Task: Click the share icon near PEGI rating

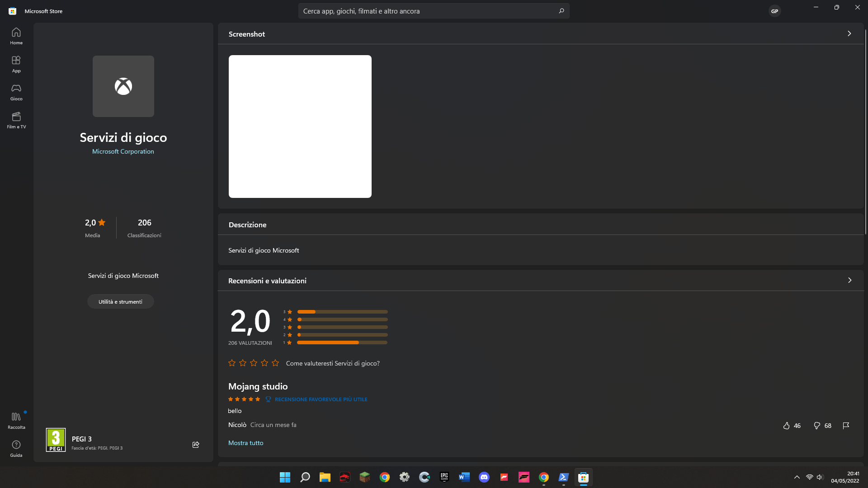Action: coord(196,445)
